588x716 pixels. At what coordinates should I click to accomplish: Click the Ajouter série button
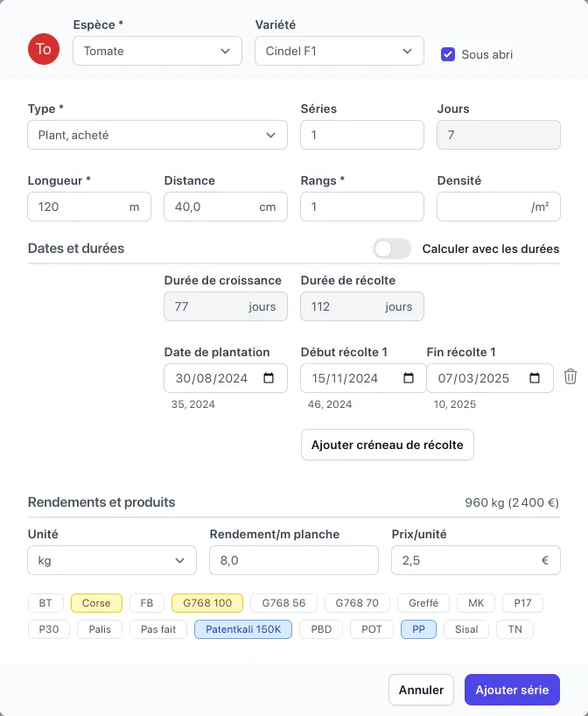[x=512, y=689]
